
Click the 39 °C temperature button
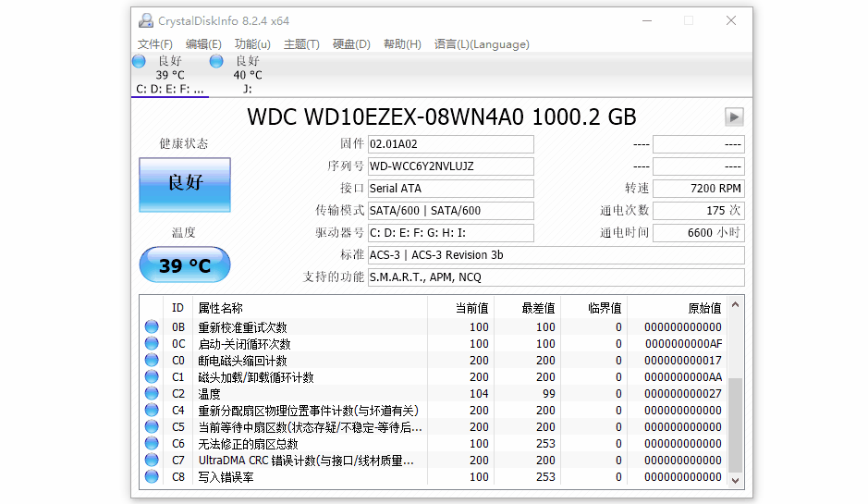tap(185, 264)
